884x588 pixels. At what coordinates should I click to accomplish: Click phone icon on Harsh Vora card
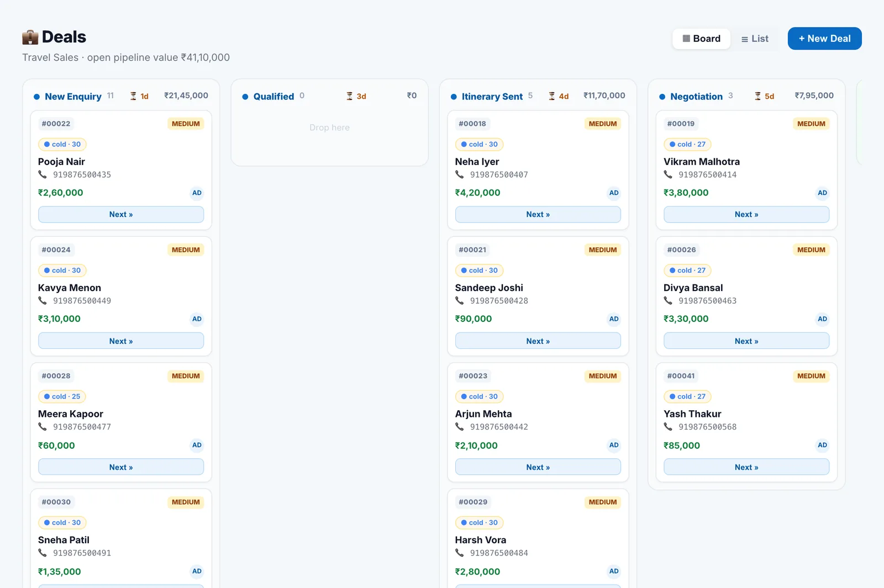[460, 553]
